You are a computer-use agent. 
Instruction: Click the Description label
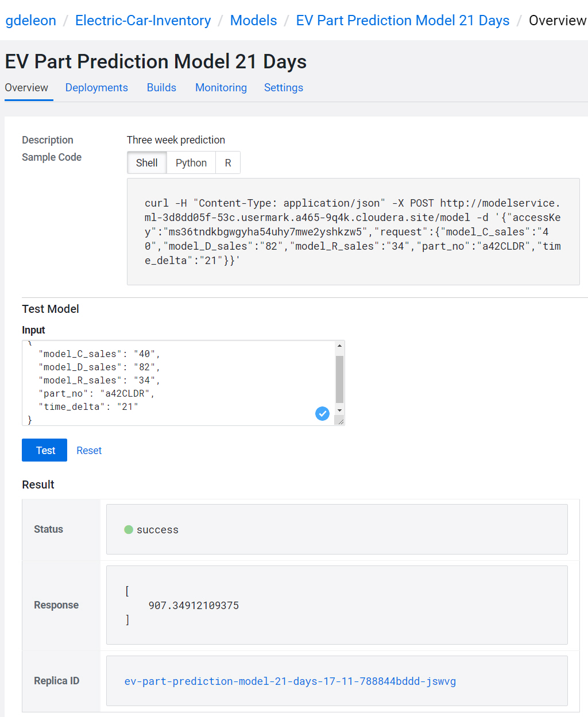point(48,140)
